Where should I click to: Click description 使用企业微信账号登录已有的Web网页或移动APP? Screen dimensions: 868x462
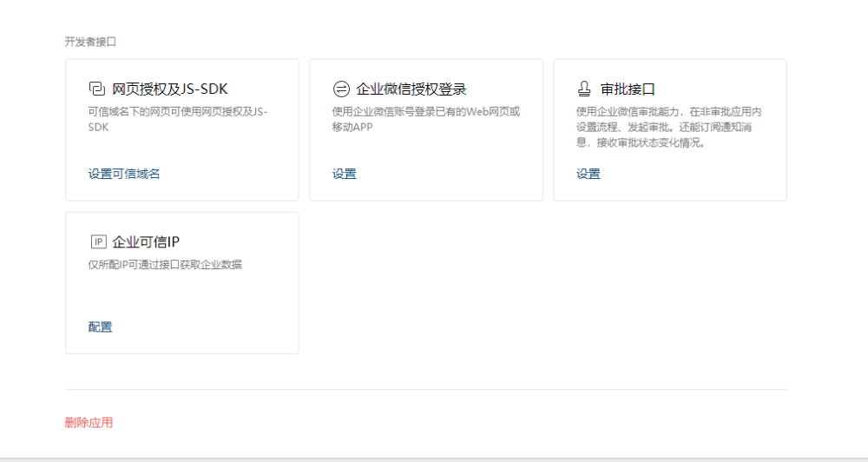[x=426, y=120]
